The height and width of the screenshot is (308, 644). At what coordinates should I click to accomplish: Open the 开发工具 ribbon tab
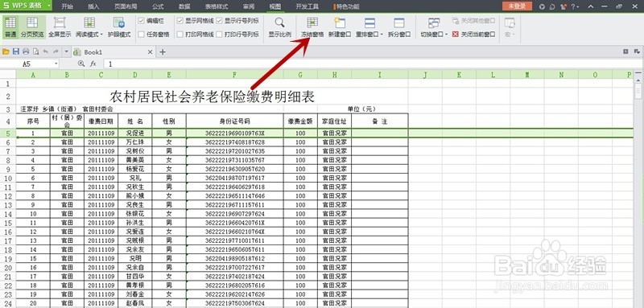307,6
